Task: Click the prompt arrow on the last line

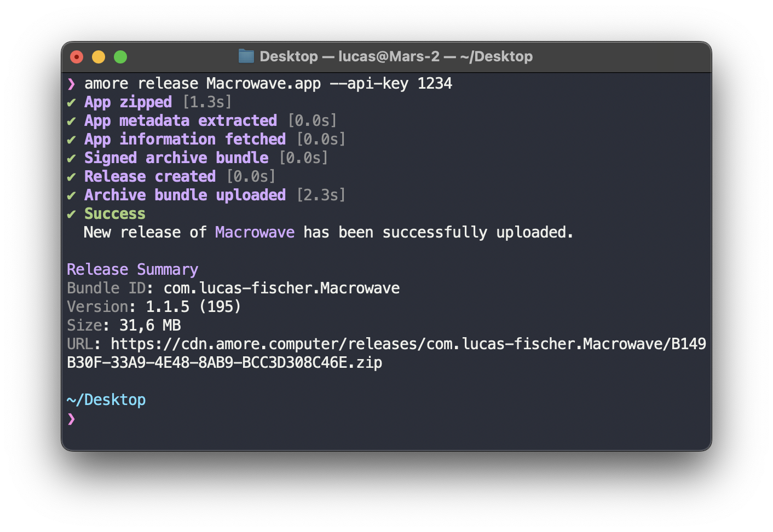Action: point(71,419)
